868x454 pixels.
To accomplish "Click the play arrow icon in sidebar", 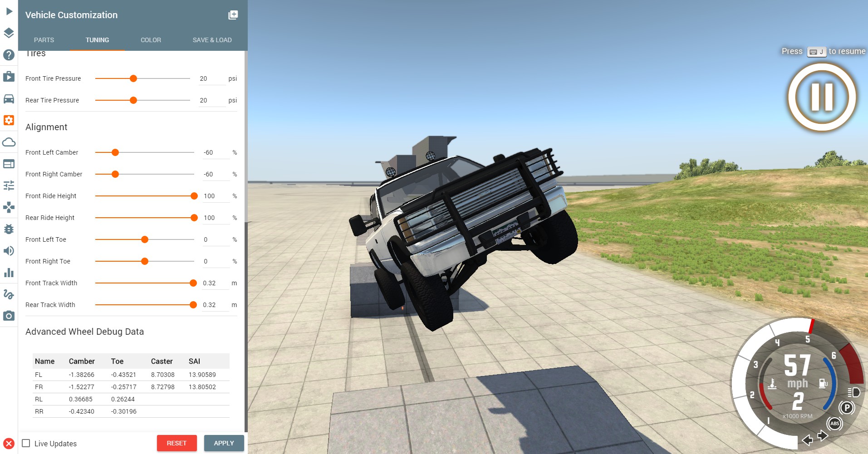I will tap(9, 11).
